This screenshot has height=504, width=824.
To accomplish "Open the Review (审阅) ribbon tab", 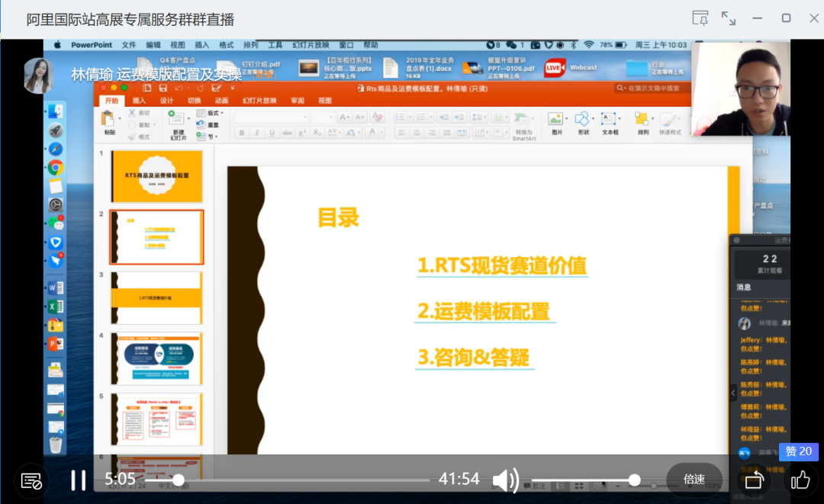I will (x=298, y=101).
